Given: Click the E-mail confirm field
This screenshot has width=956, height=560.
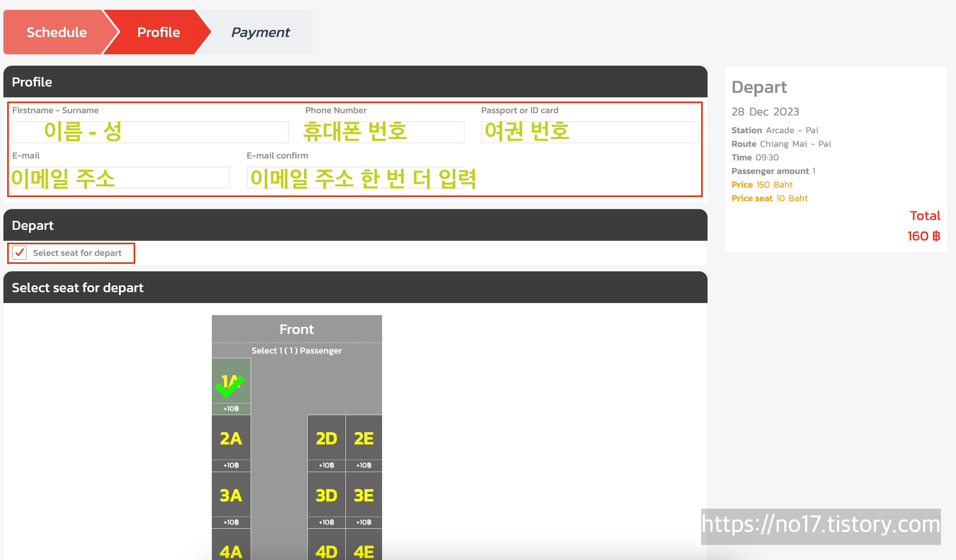Looking at the screenshot, I should click(x=355, y=177).
